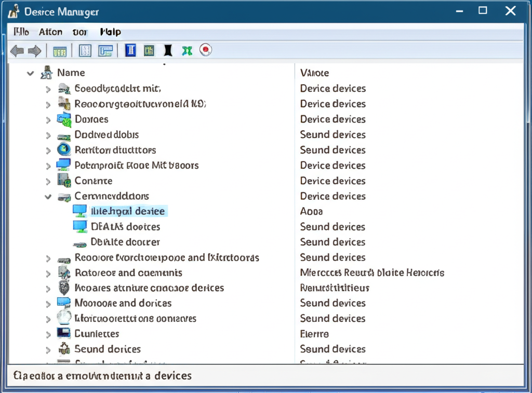Click the solid blue square toolbar icon
Viewport: 532px width, 393px height.
point(130,50)
